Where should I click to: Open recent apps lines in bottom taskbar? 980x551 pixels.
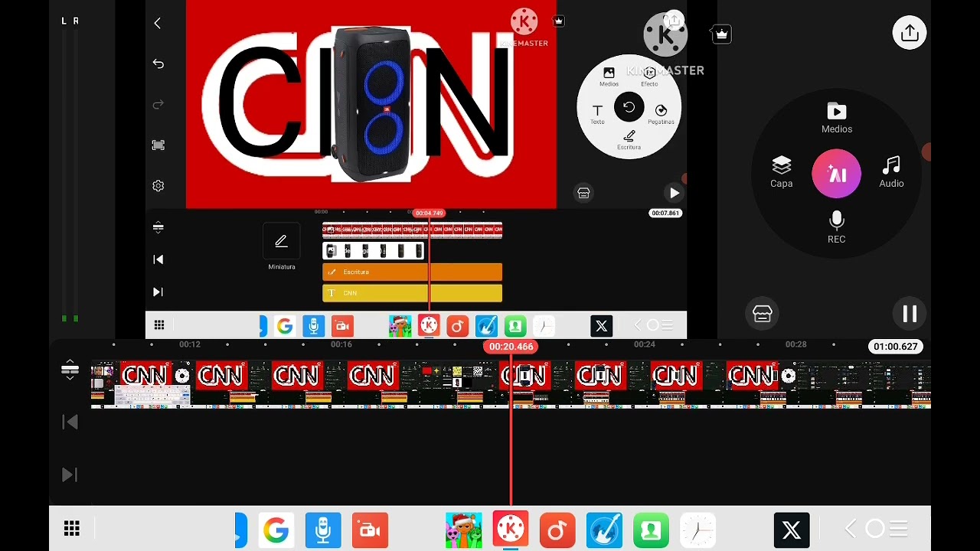tap(899, 529)
